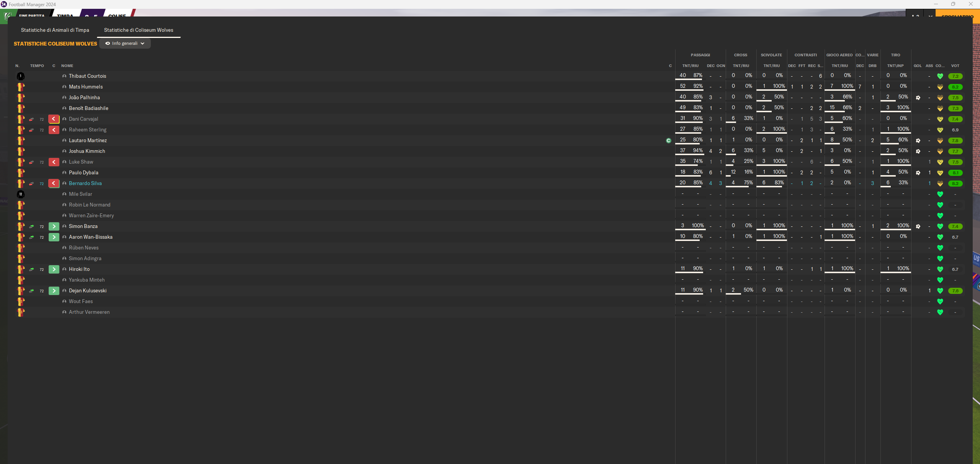This screenshot has width=980, height=464.
Task: Click Paulo Dybala goal ball icon
Action: click(x=918, y=173)
